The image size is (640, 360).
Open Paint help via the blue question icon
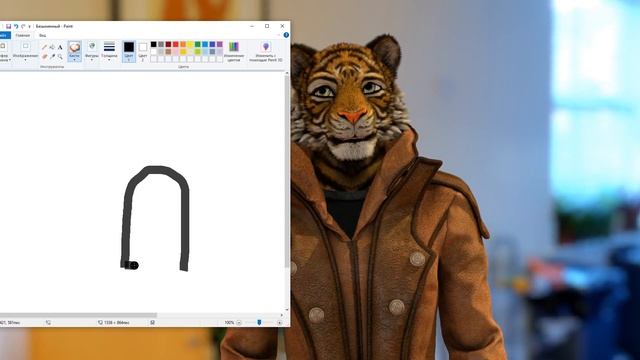(x=286, y=35)
